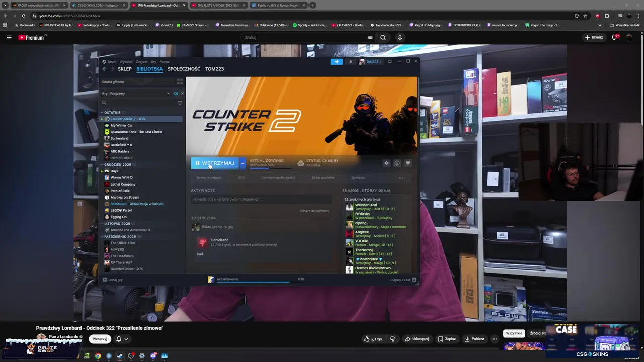Toggle the ready-to-play filter icon
644x362 pixels.
[x=182, y=93]
